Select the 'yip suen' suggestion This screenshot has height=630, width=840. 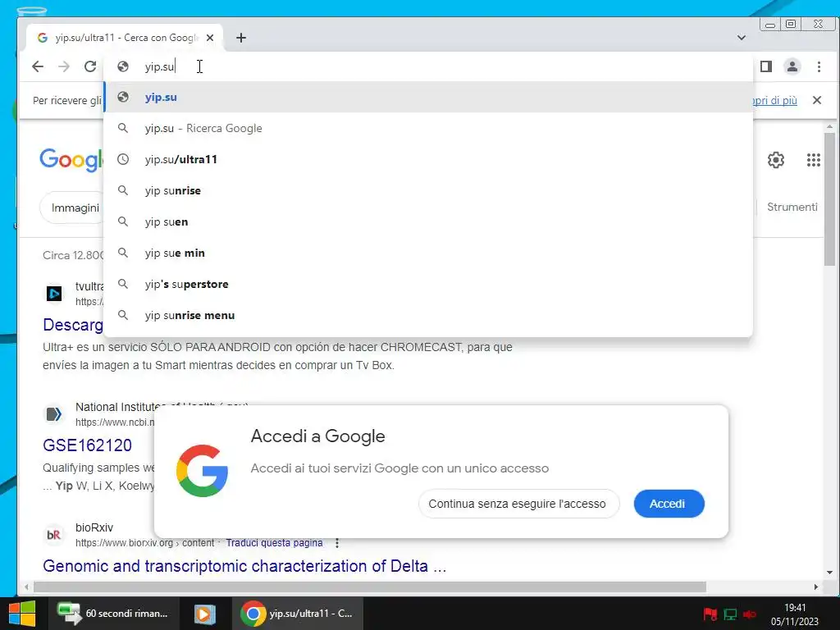[428, 221]
